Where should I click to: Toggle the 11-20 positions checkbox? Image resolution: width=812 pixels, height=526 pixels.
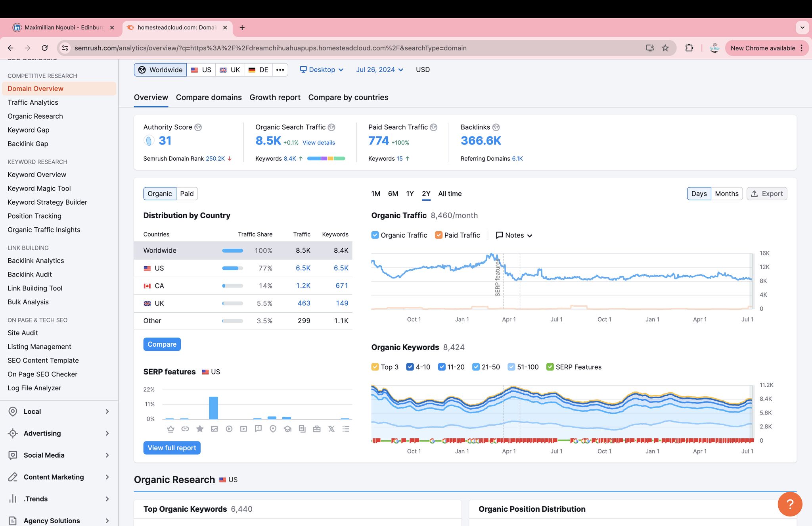click(442, 367)
